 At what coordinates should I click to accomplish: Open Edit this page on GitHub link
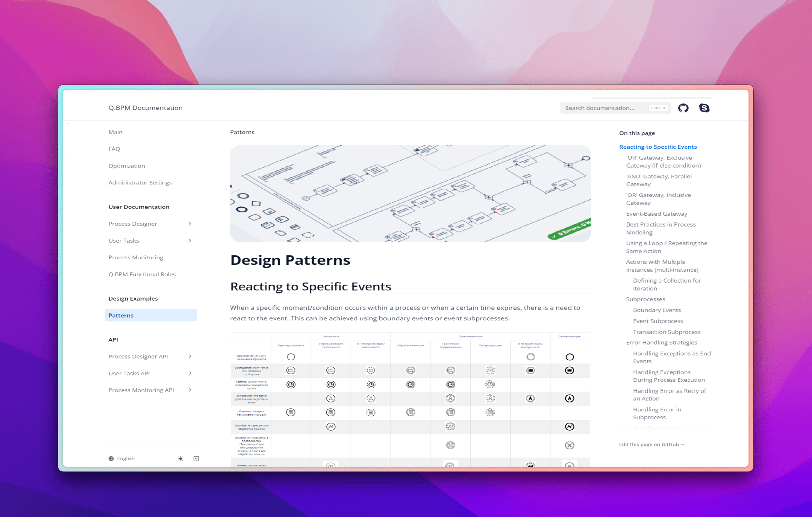(x=652, y=444)
